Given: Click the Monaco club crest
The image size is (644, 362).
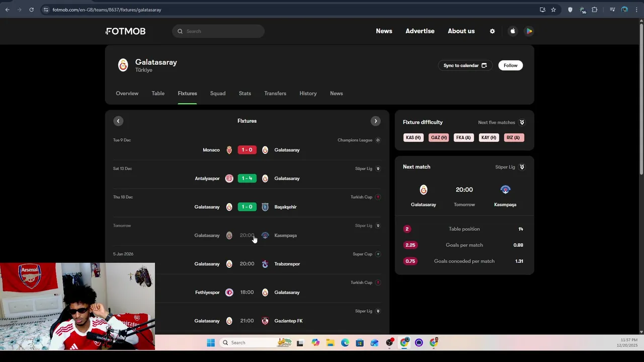Looking at the screenshot, I should pyautogui.click(x=229, y=150).
